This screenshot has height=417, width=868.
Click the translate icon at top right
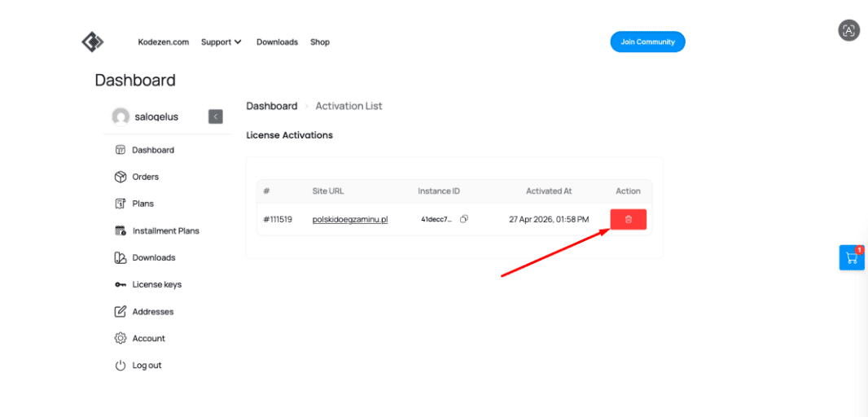click(848, 30)
